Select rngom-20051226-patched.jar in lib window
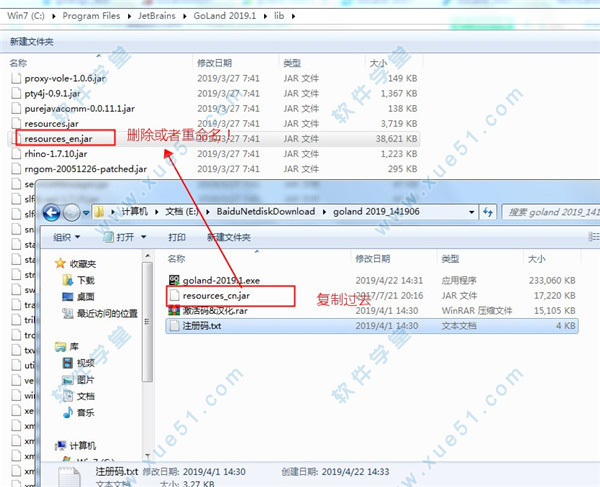 click(x=86, y=169)
